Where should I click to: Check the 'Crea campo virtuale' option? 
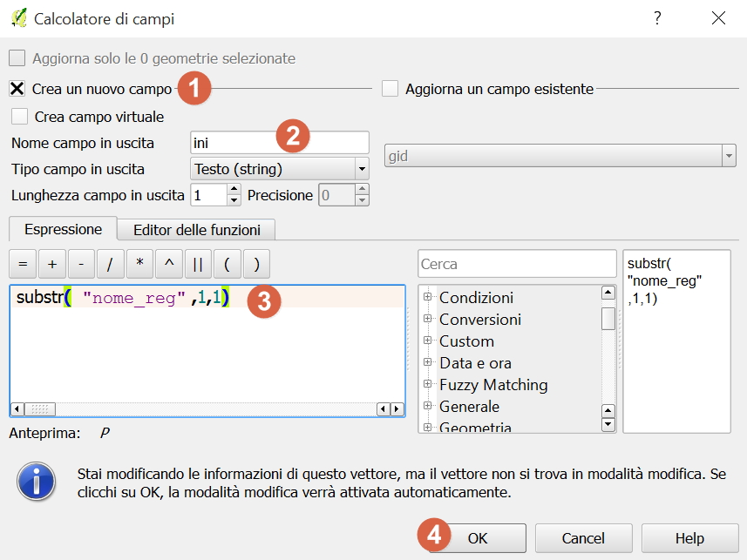(x=20, y=116)
